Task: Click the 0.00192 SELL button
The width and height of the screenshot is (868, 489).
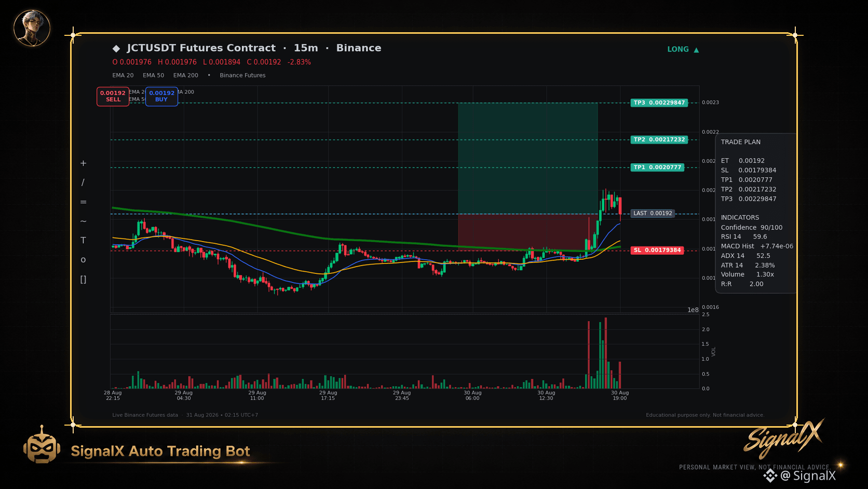Action: click(113, 96)
